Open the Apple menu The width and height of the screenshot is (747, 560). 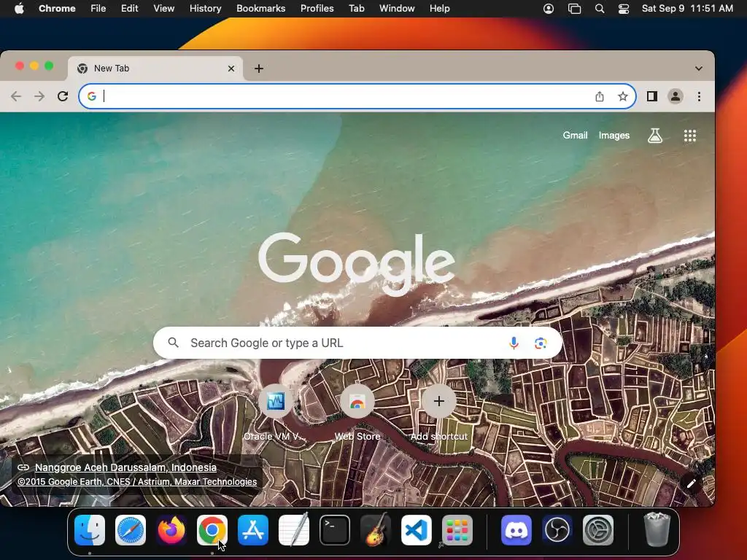[19, 9]
